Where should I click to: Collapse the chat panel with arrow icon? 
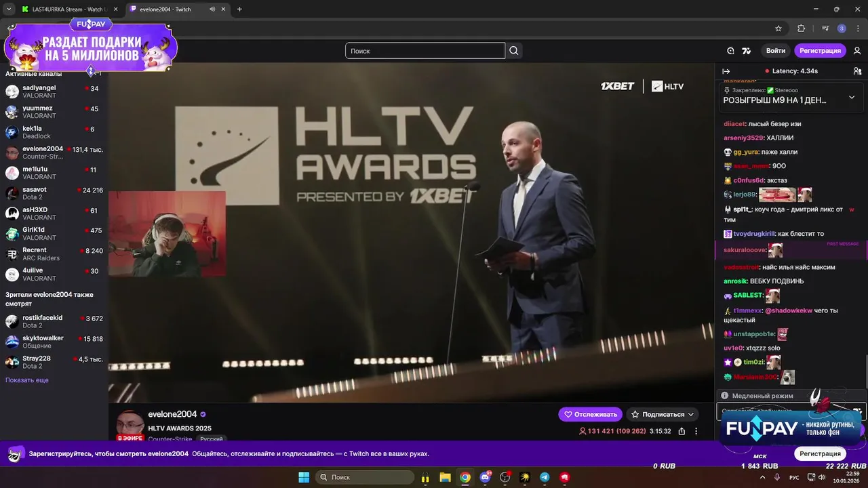(726, 71)
